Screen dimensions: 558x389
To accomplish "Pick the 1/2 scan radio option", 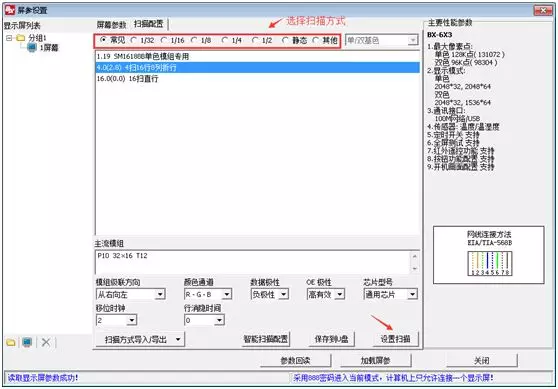I will [255, 40].
